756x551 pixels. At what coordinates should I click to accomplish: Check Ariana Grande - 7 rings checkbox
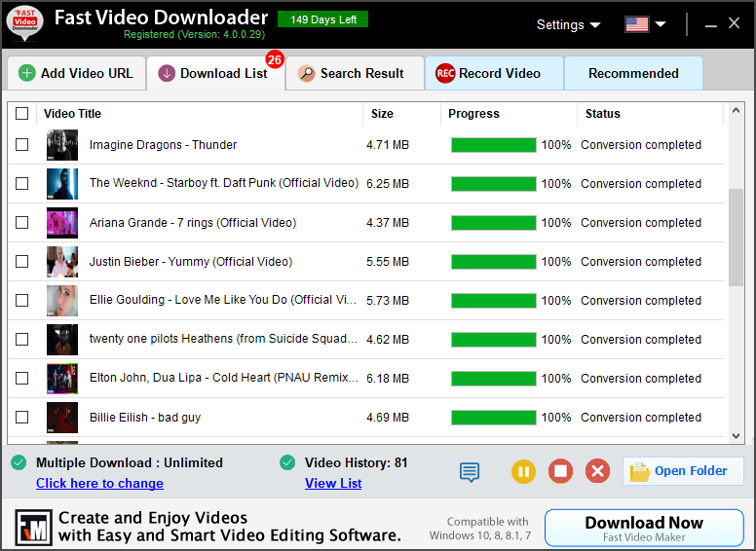[x=21, y=223]
